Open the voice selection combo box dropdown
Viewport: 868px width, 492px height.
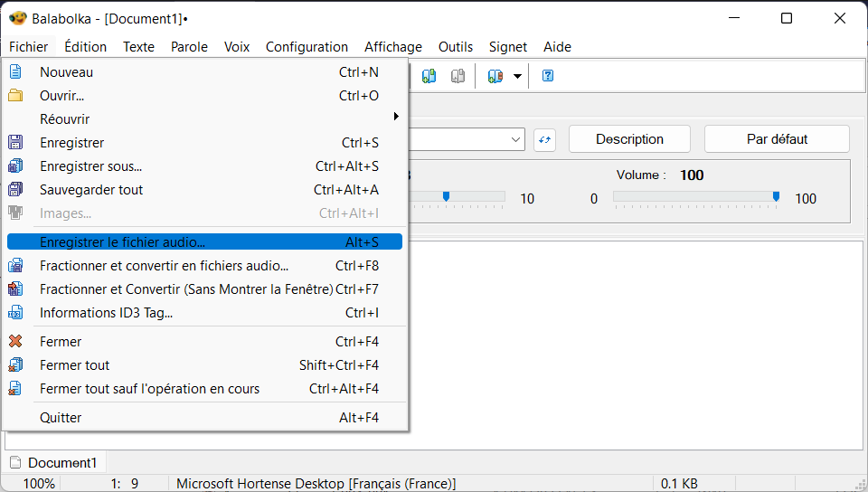(516, 139)
